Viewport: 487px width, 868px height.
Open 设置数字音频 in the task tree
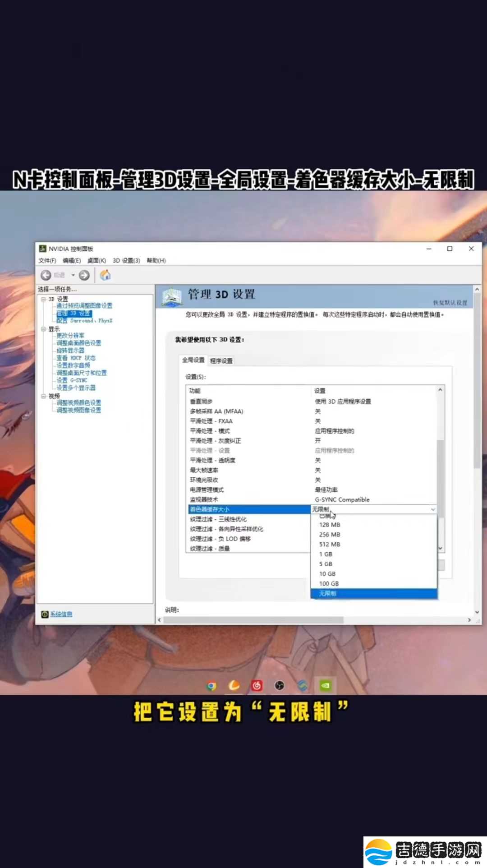pos(73,365)
